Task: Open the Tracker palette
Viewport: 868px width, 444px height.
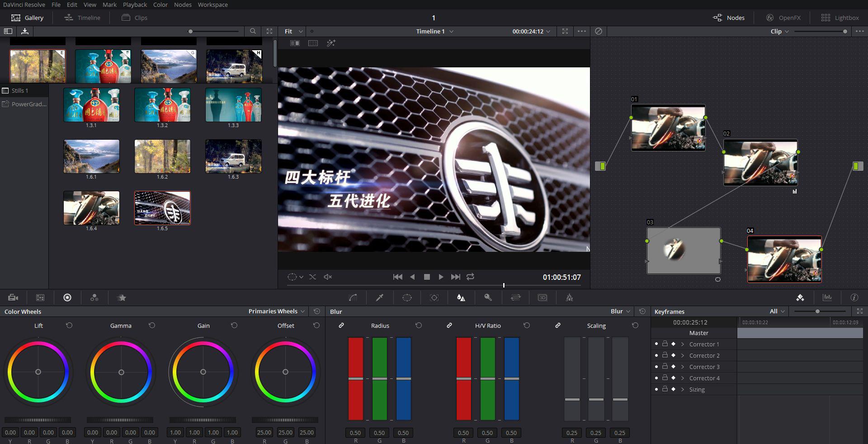Action: pos(434,298)
